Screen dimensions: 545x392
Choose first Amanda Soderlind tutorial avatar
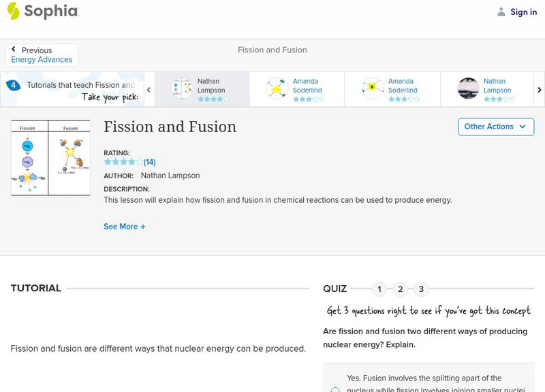pos(277,88)
